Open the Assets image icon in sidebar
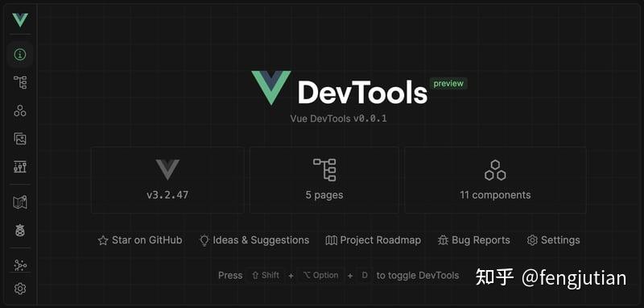 [x=19, y=139]
